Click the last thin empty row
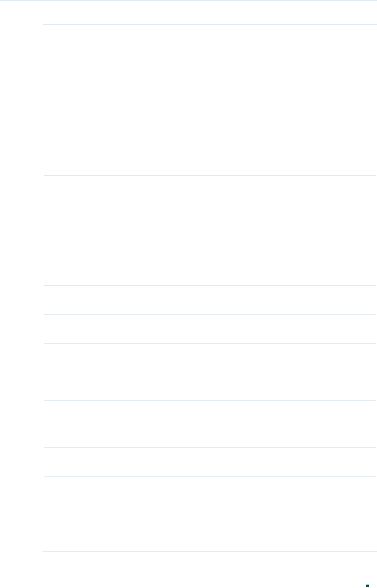Viewport: 377px width, 588px height. tap(210, 462)
